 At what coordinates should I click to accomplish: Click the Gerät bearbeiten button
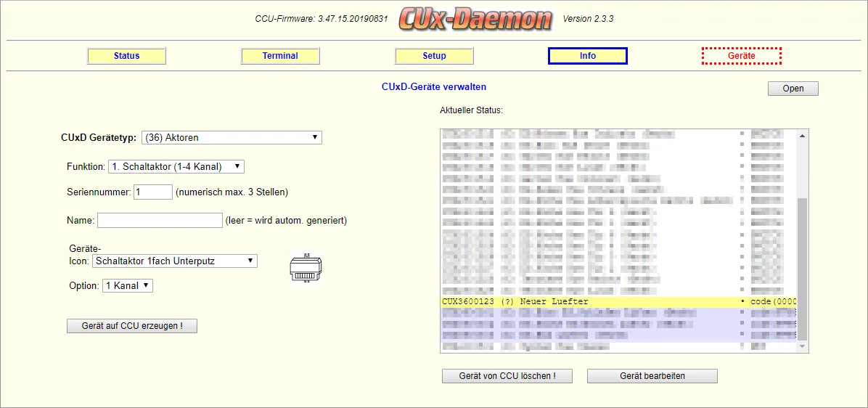(x=652, y=376)
